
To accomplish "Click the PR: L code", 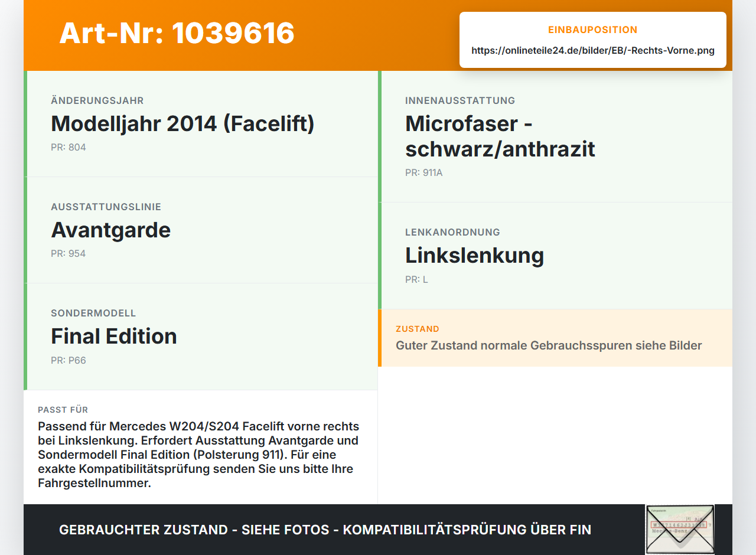I will pyautogui.click(x=416, y=279).
